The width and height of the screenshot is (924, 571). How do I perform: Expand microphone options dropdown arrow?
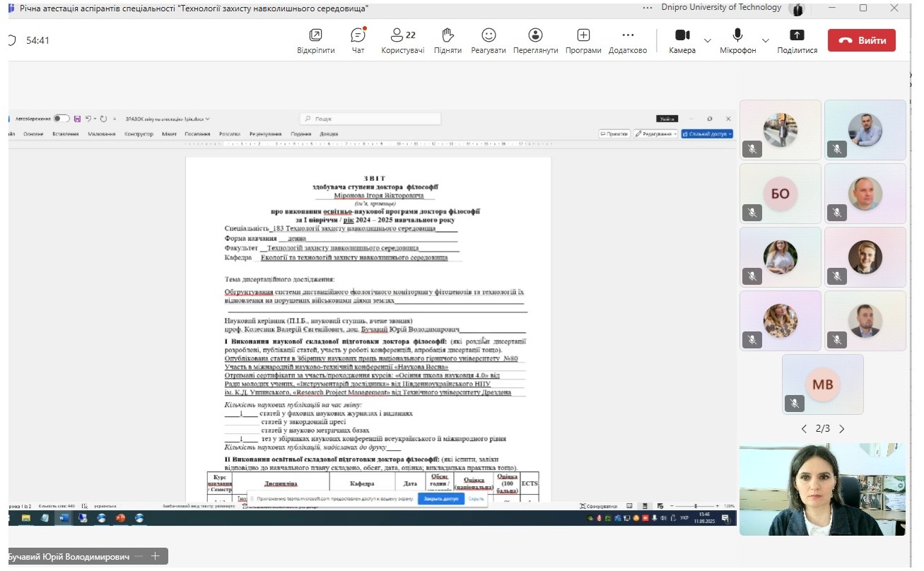765,40
